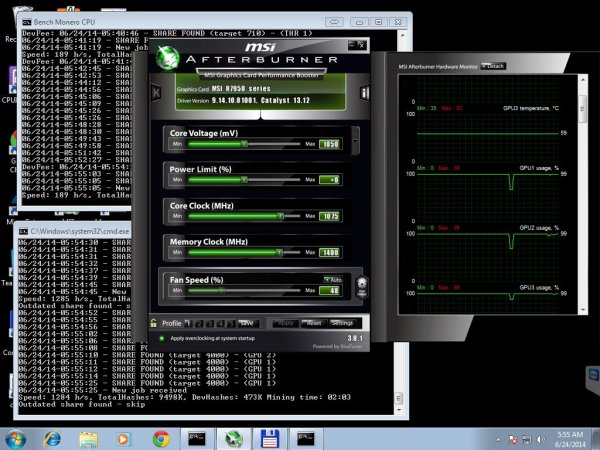This screenshot has width=600, height=450.
Task: Click hardware monitor scrollbar up arrow
Action: click(x=583, y=80)
